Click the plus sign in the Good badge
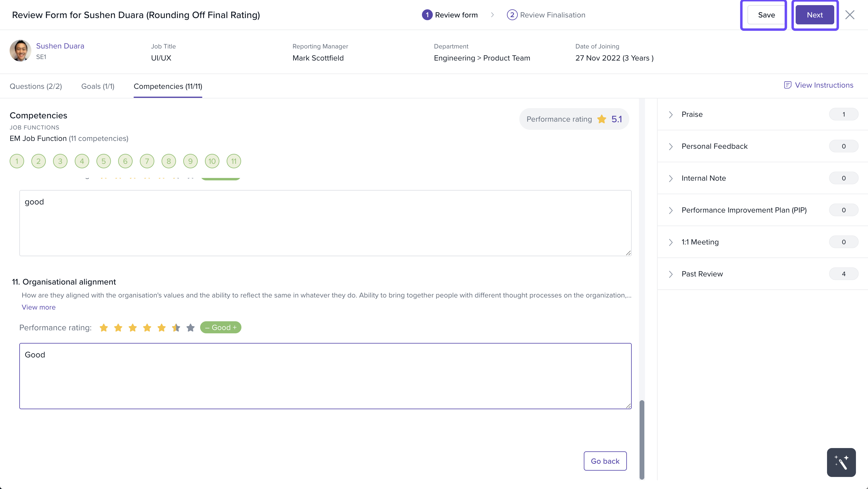 tap(234, 328)
